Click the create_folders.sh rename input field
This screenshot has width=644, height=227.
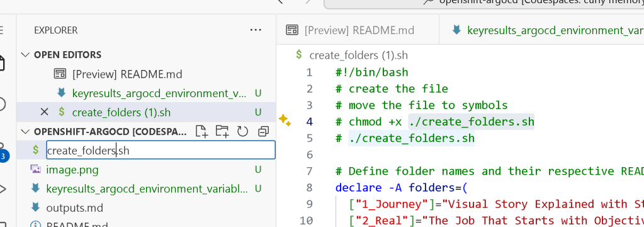161,151
